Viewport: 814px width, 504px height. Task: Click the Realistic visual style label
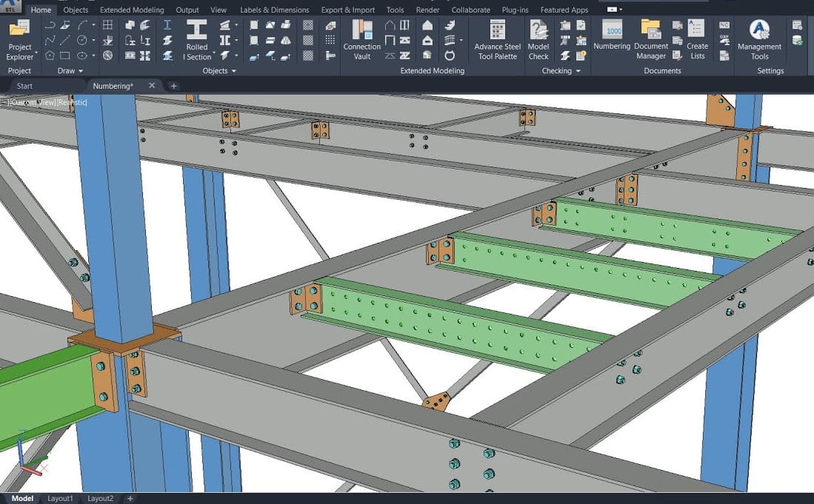click(x=72, y=102)
